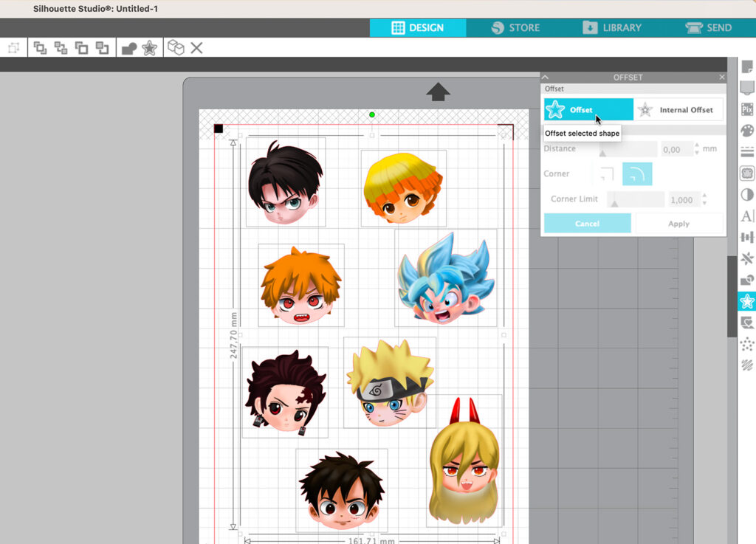The height and width of the screenshot is (544, 756).
Task: Collapse the OFFSET panel with chevron
Action: click(x=546, y=77)
